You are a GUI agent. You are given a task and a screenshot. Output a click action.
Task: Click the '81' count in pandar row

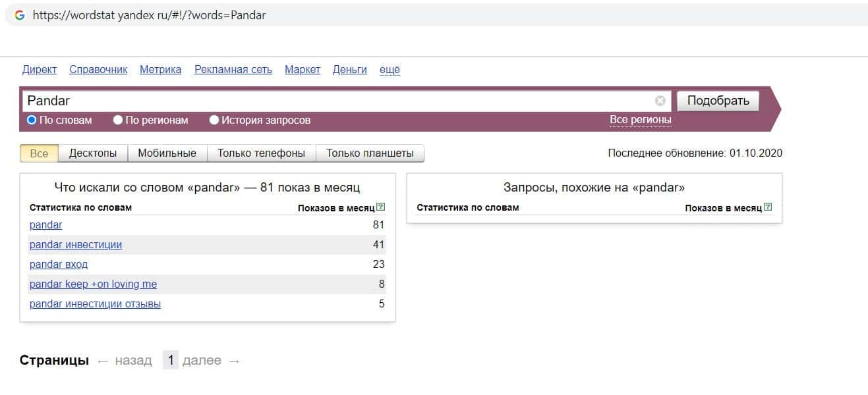pos(378,224)
